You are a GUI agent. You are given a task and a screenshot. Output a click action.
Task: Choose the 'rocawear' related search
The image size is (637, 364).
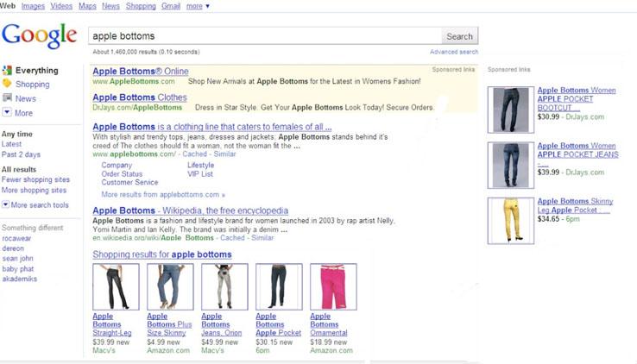click(x=16, y=239)
